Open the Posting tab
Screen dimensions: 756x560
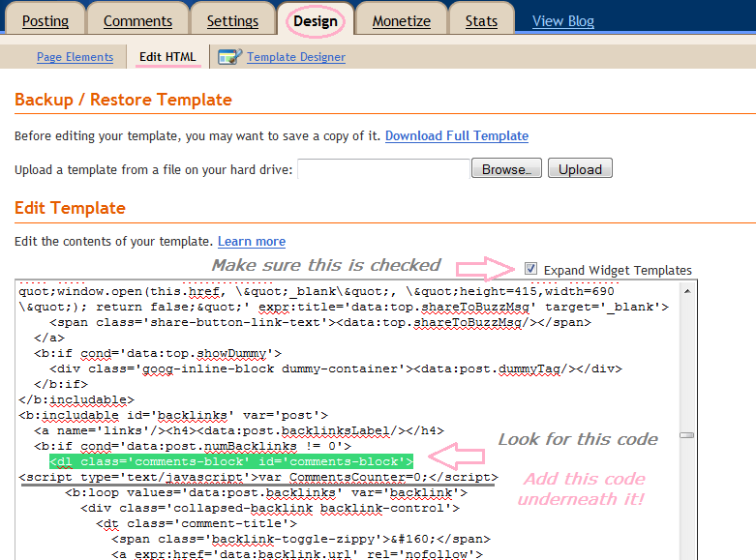coord(45,21)
